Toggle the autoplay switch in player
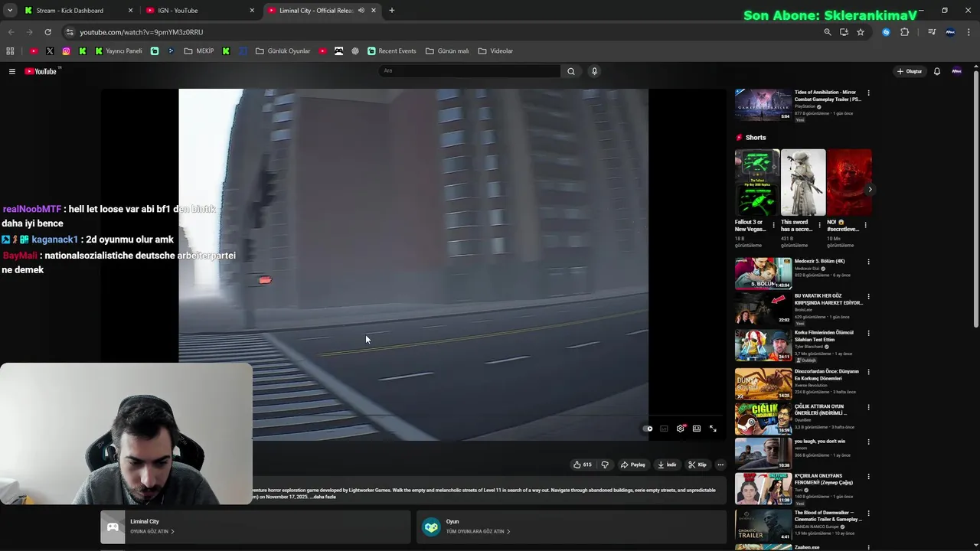This screenshot has height=551, width=980. tap(648, 429)
